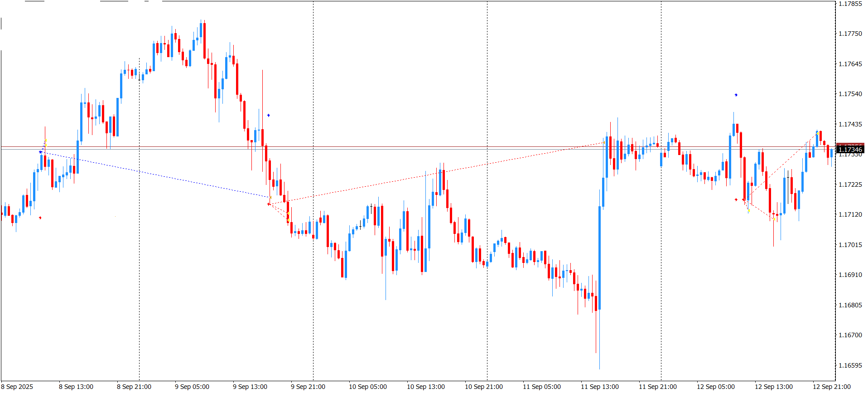
Task: Click the 1.16595 price axis label
Action: (850, 365)
